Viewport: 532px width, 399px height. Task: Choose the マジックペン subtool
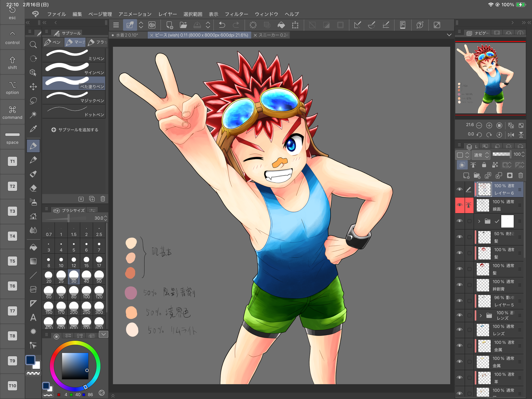click(74, 97)
